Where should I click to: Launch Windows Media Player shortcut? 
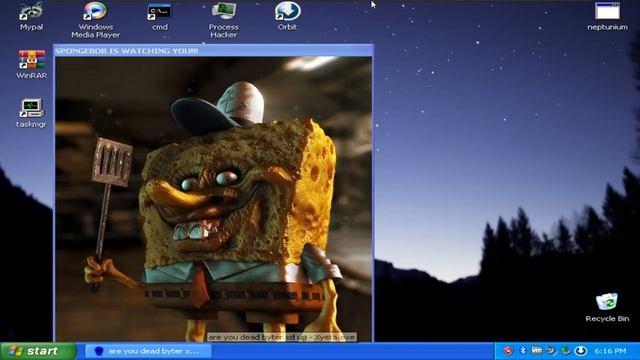coord(95,20)
